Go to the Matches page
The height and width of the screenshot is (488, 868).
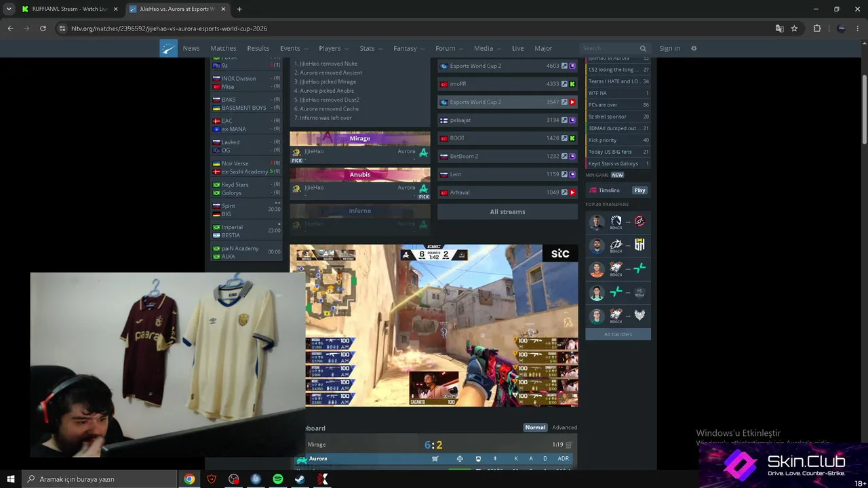click(223, 49)
